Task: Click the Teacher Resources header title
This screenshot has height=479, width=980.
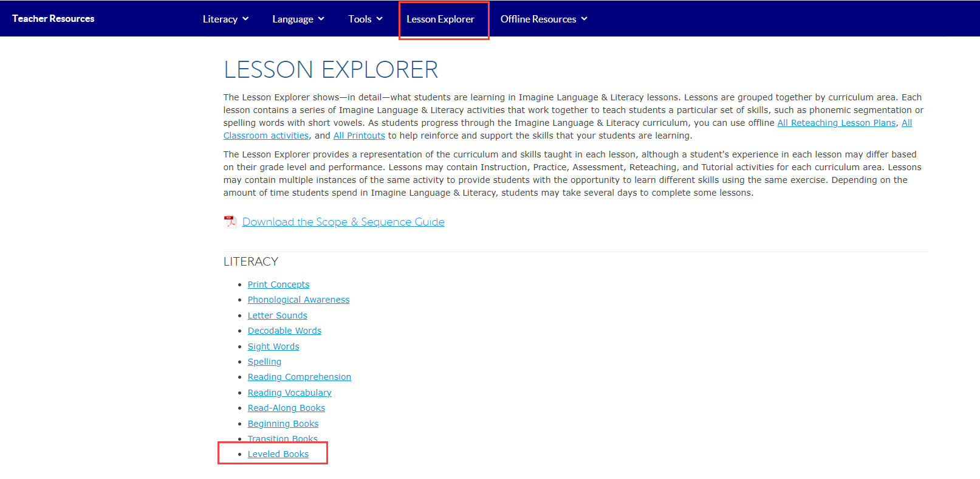Action: pyautogui.click(x=53, y=19)
